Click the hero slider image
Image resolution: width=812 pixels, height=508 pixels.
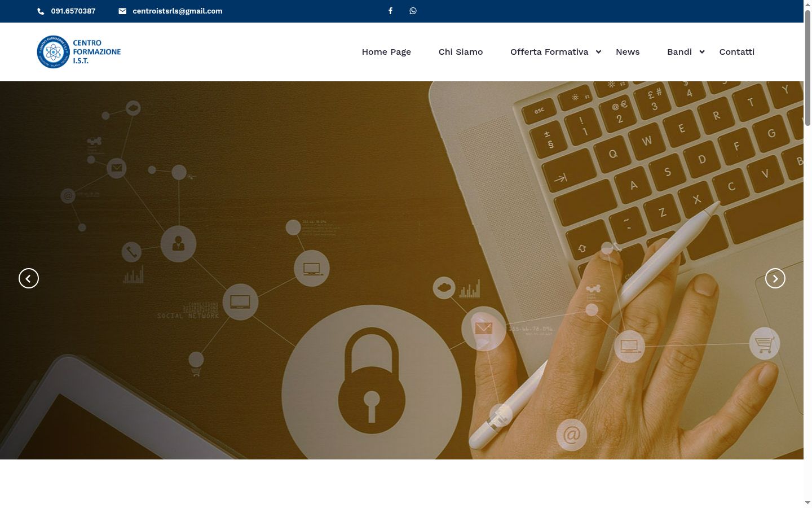401,270
